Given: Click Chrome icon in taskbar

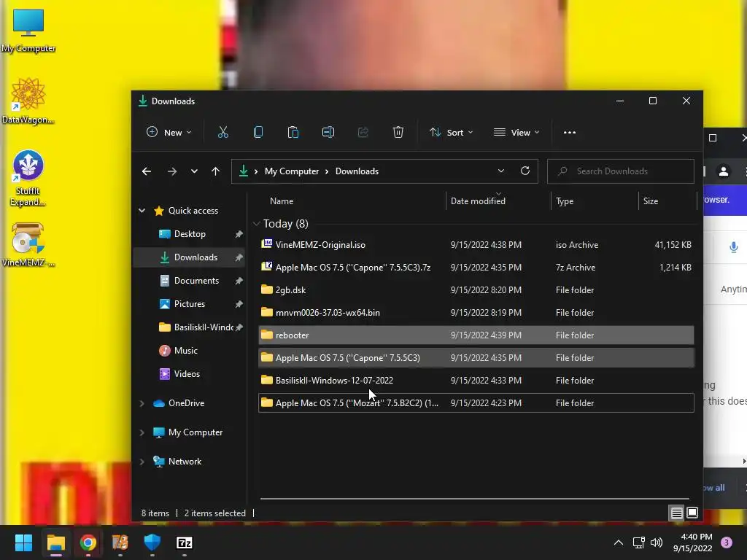Looking at the screenshot, I should (x=88, y=542).
